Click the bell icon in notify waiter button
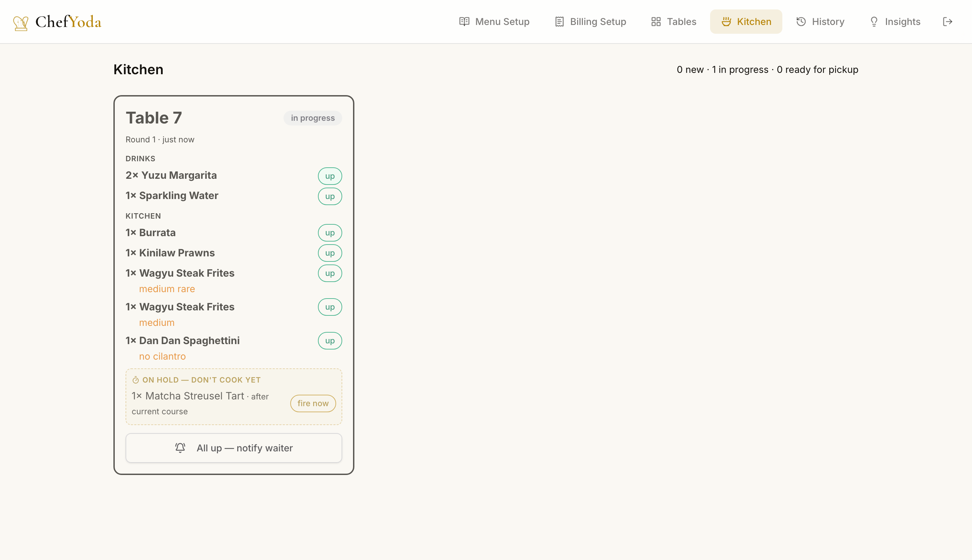 (180, 448)
